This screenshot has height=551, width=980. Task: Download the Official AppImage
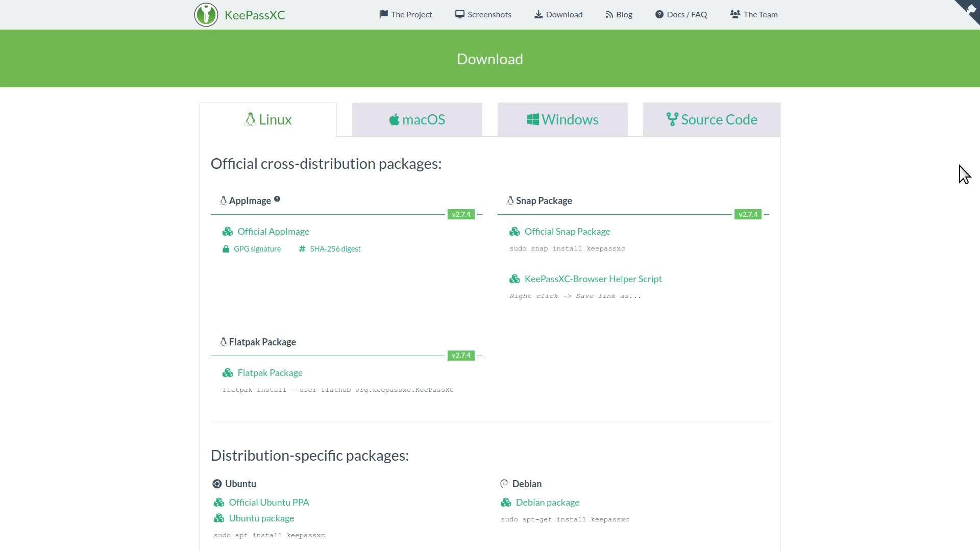coord(274,232)
